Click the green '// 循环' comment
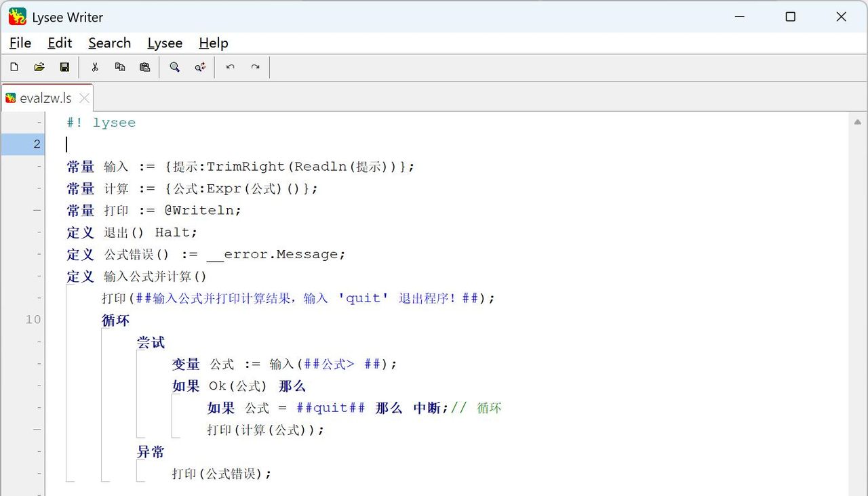Image resolution: width=868 pixels, height=496 pixels. pos(476,408)
